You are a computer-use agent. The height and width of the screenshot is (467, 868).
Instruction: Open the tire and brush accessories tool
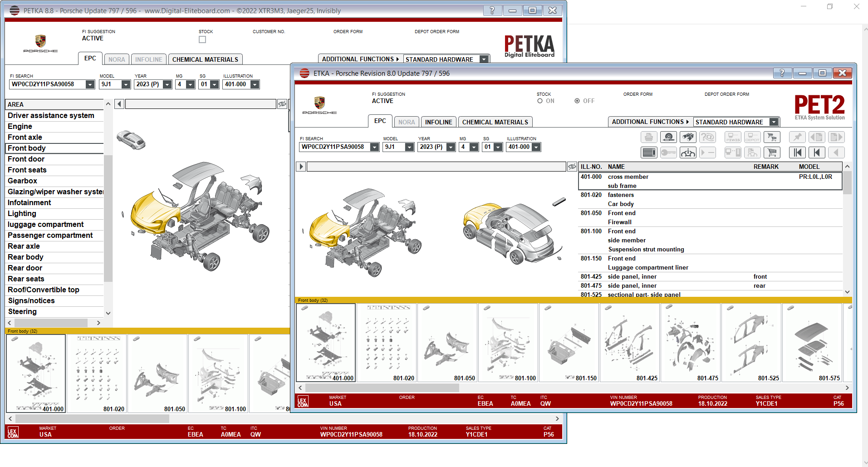click(x=668, y=137)
